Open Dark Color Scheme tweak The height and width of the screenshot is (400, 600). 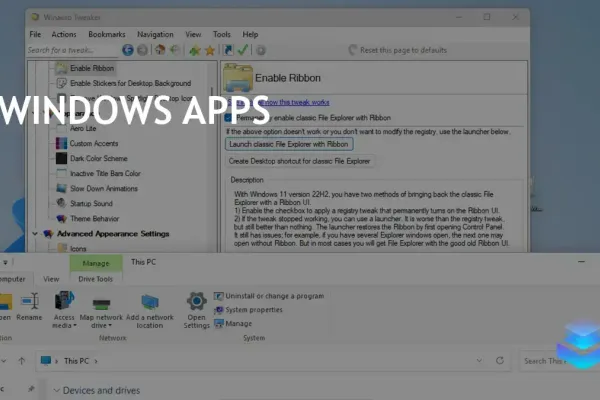pos(98,158)
